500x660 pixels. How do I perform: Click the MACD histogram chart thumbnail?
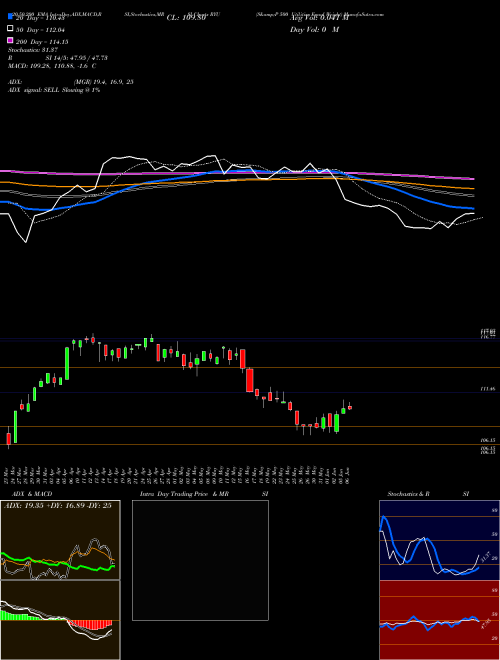(x=60, y=620)
